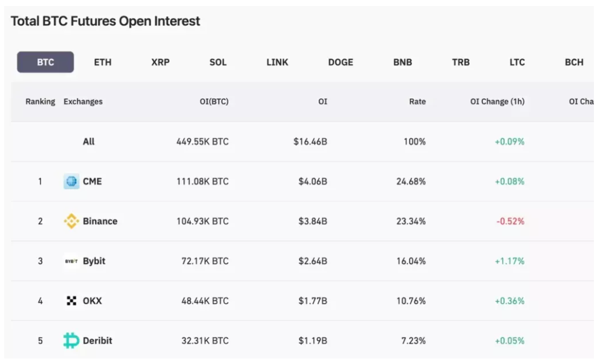Click the Deribit logo icon
This screenshot has height=364, width=599.
[x=71, y=341]
